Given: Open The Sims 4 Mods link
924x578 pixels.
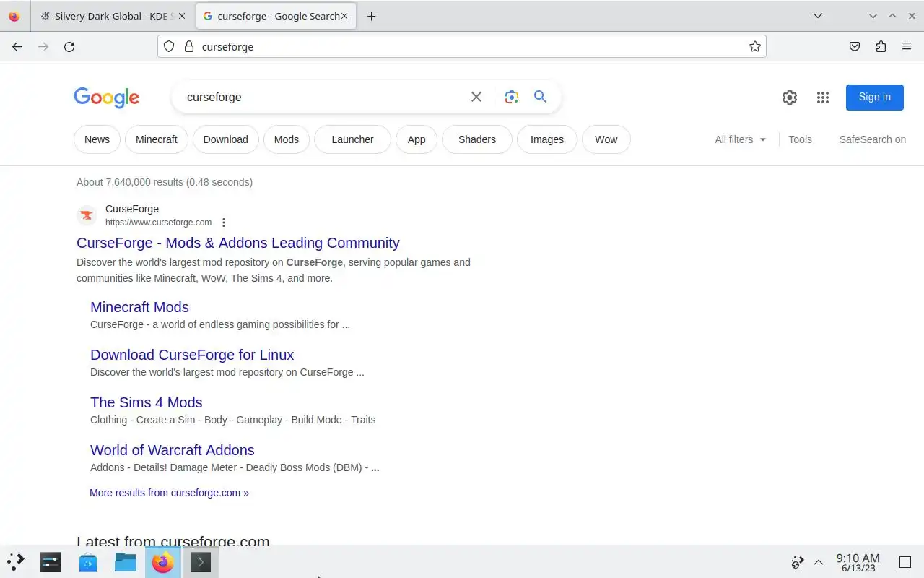Looking at the screenshot, I should pyautogui.click(x=147, y=402).
